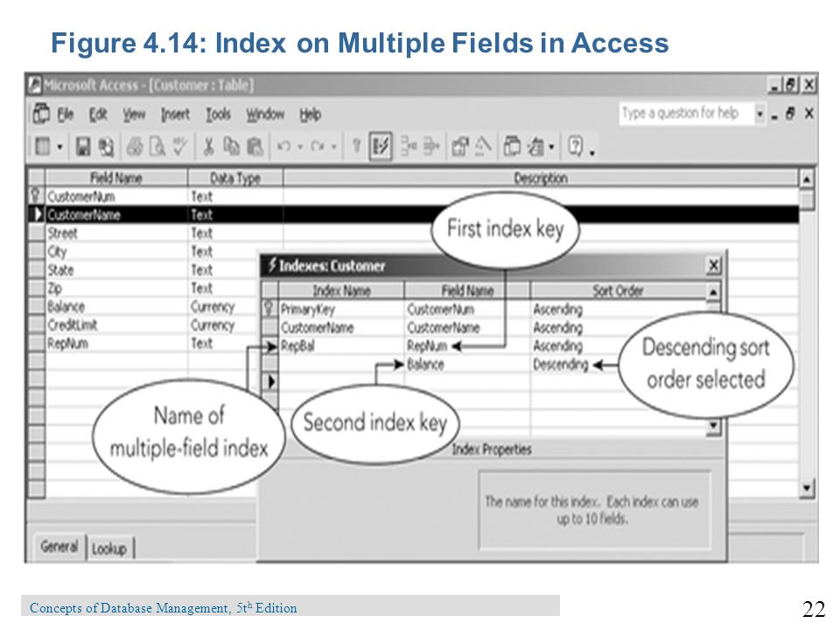
Task: Click the Delete Rows toolbar icon
Action: click(431, 146)
